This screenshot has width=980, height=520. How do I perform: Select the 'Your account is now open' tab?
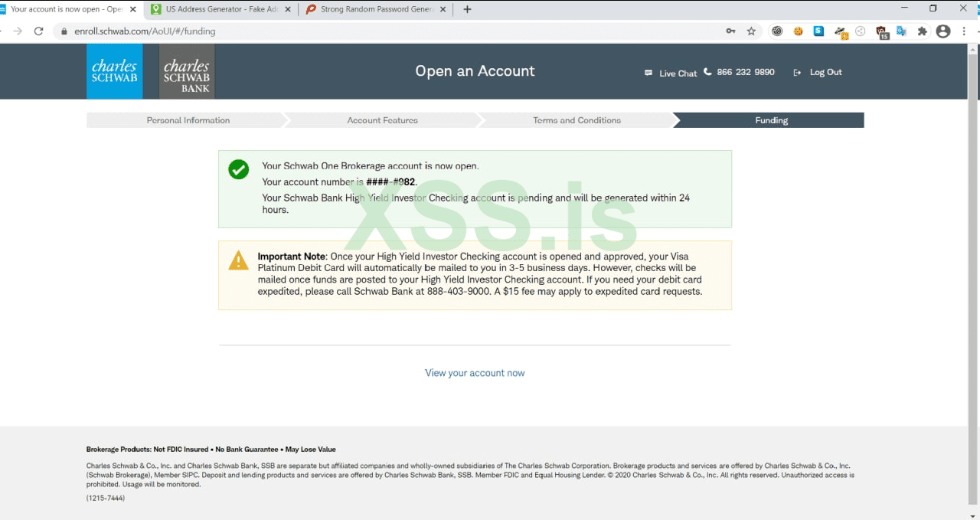[x=66, y=9]
